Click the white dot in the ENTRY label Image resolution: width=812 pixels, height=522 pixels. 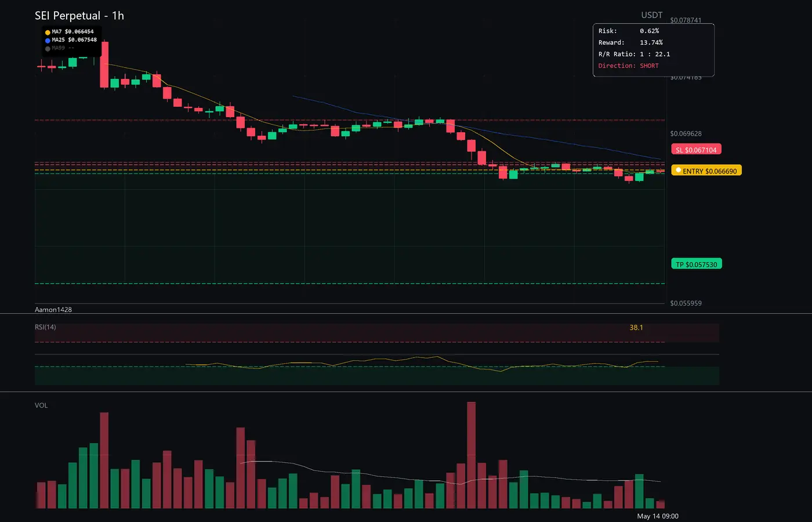pyautogui.click(x=679, y=171)
